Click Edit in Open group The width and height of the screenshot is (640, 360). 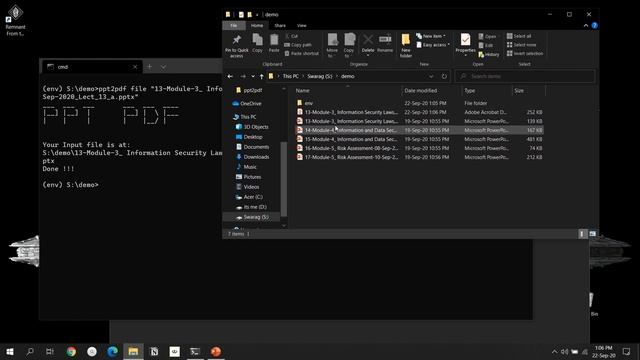pyautogui.click(x=486, y=45)
